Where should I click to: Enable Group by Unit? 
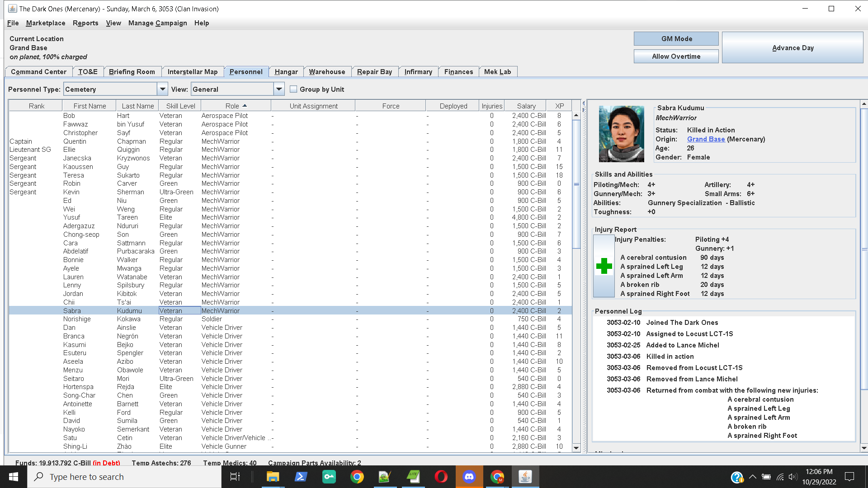[x=293, y=89]
